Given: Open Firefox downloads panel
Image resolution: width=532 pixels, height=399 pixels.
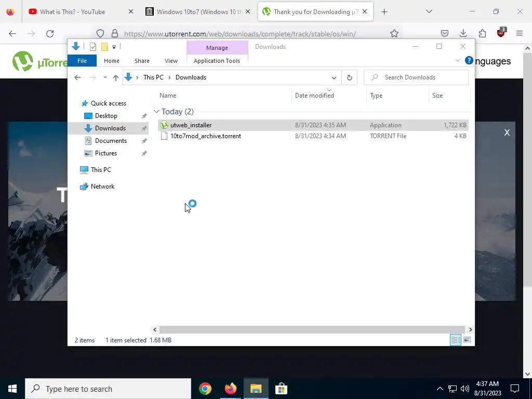Looking at the screenshot, I should pyautogui.click(x=463, y=33).
